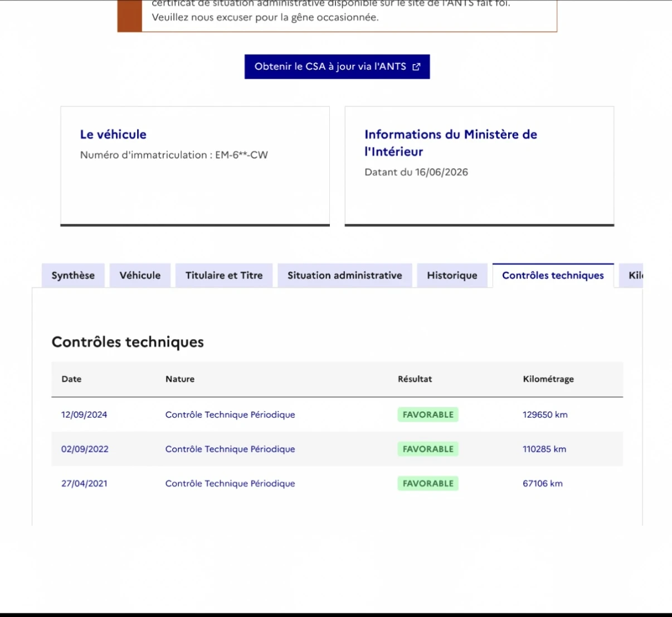Image resolution: width=672 pixels, height=617 pixels.
Task: Open the Synthèse tab
Action: click(x=73, y=276)
